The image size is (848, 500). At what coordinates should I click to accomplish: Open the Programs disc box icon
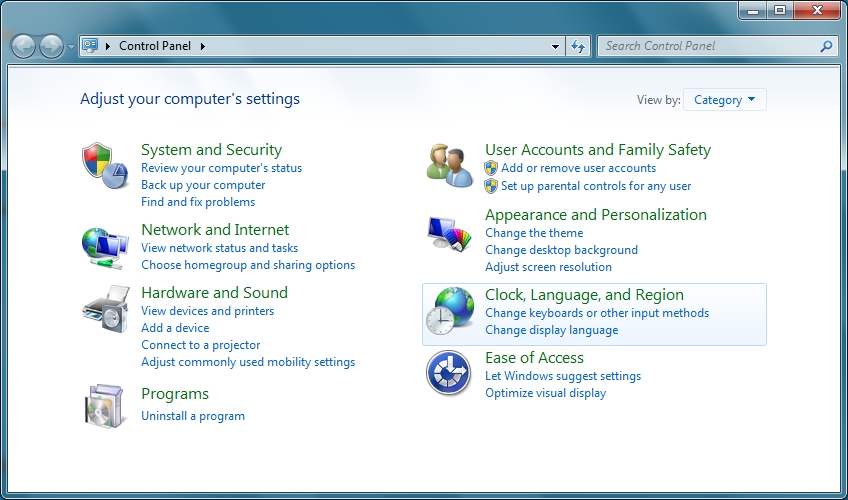click(x=105, y=406)
